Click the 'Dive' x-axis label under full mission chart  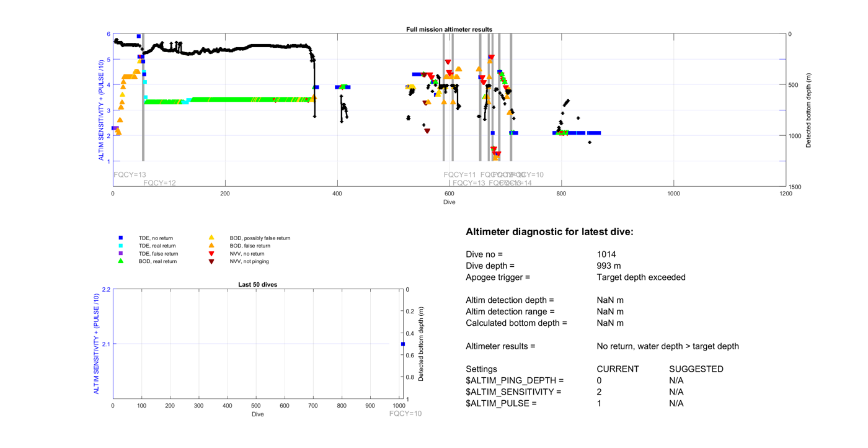click(x=449, y=202)
